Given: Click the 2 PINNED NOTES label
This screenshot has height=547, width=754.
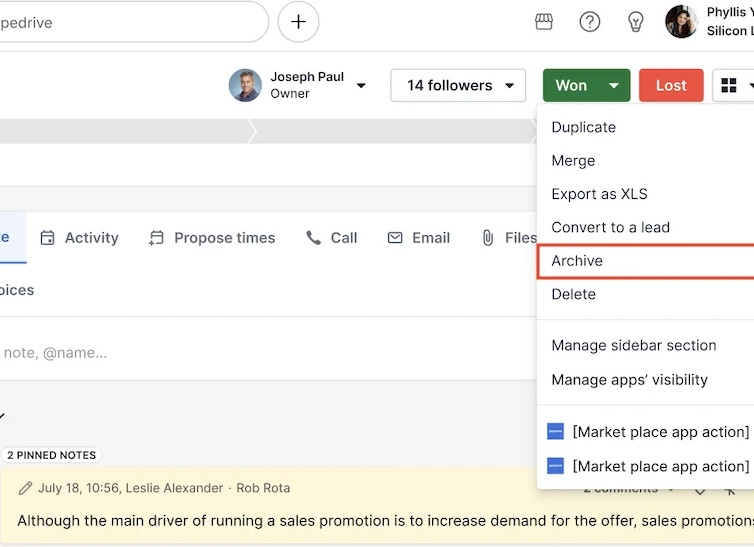Looking at the screenshot, I should (x=51, y=455).
